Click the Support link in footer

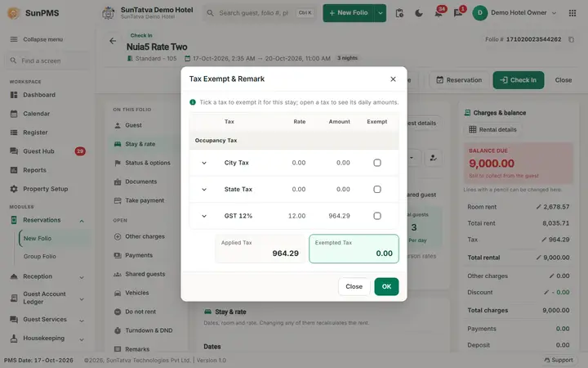pyautogui.click(x=559, y=360)
